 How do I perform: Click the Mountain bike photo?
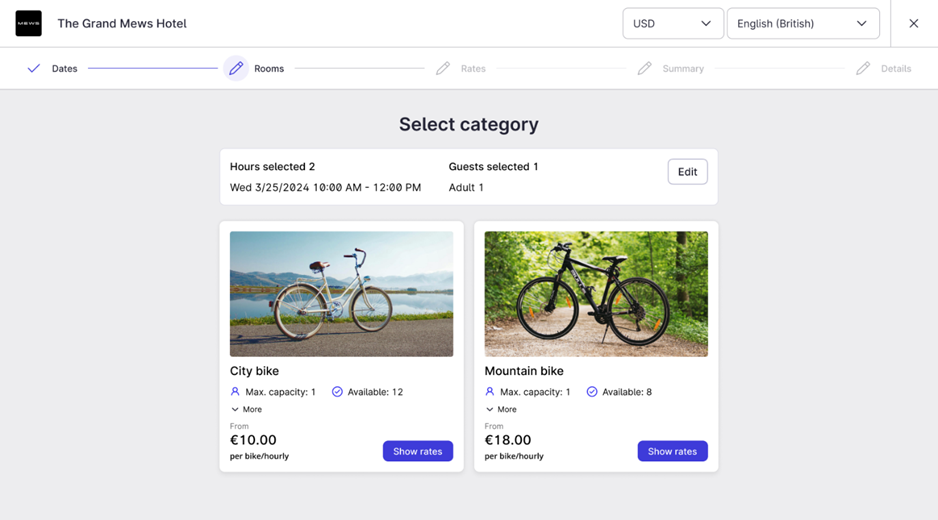[x=596, y=294]
